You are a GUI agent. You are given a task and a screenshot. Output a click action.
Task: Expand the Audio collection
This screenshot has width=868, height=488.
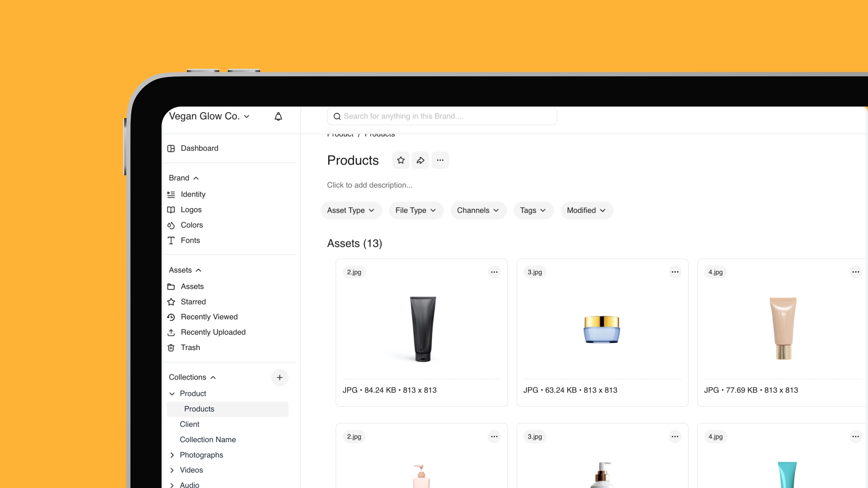pos(172,485)
